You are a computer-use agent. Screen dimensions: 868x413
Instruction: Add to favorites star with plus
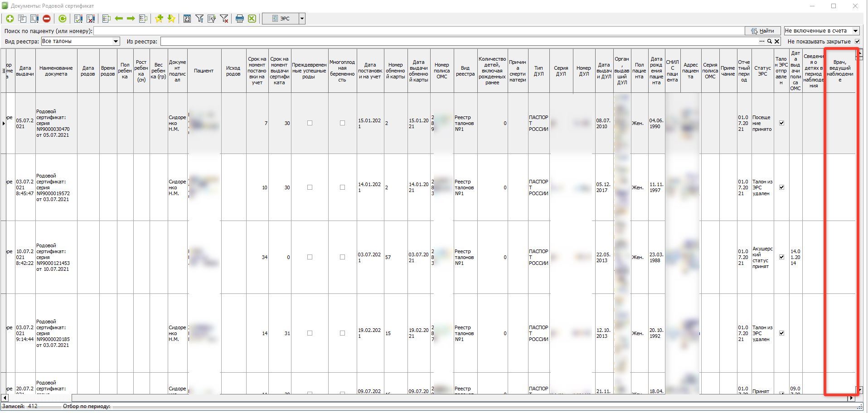point(159,19)
